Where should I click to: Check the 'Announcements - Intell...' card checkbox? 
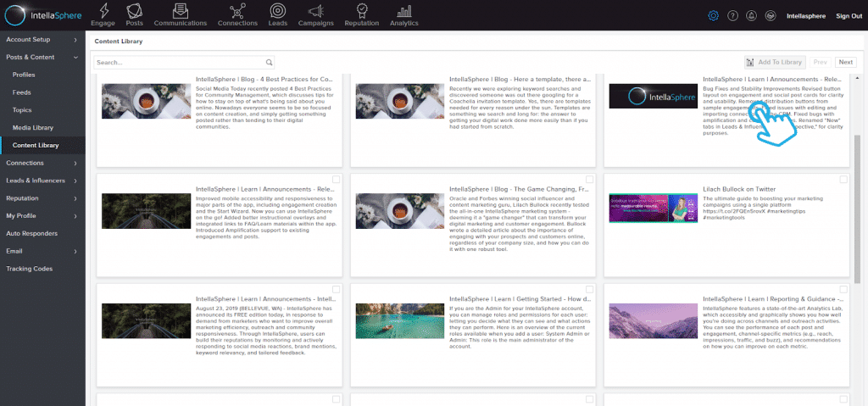click(336, 289)
